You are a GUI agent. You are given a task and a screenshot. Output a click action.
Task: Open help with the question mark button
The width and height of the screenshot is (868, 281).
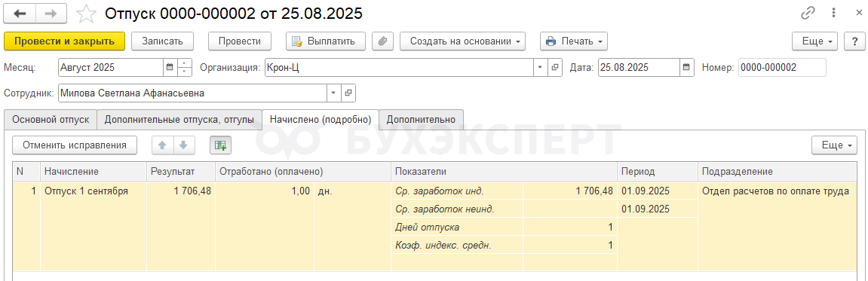pyautogui.click(x=854, y=41)
